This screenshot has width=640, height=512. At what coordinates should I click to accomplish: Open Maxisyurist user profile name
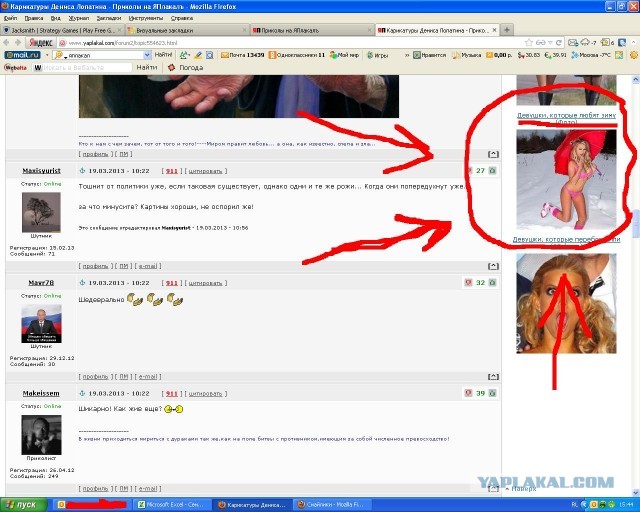(x=41, y=171)
